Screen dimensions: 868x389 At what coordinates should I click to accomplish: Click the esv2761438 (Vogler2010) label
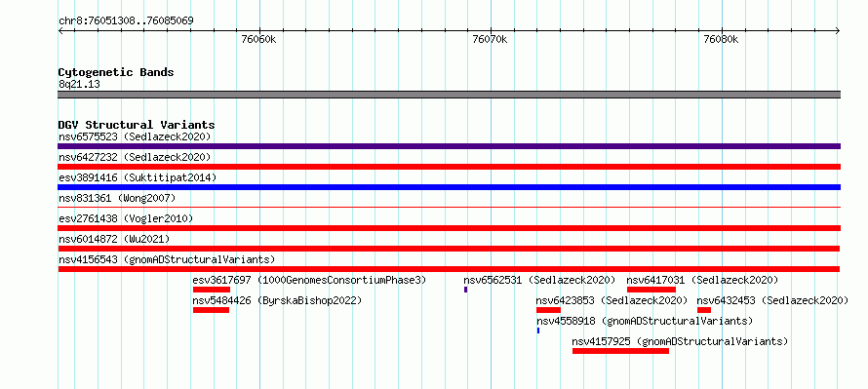click(x=126, y=218)
